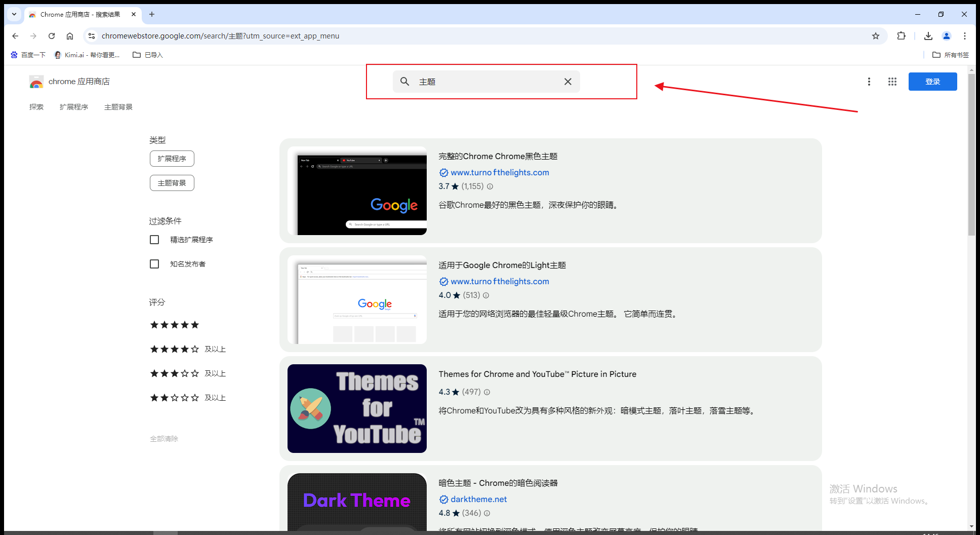This screenshot has height=535, width=980.
Task: Switch to the 扩展程序 navigation tab
Action: pos(74,107)
